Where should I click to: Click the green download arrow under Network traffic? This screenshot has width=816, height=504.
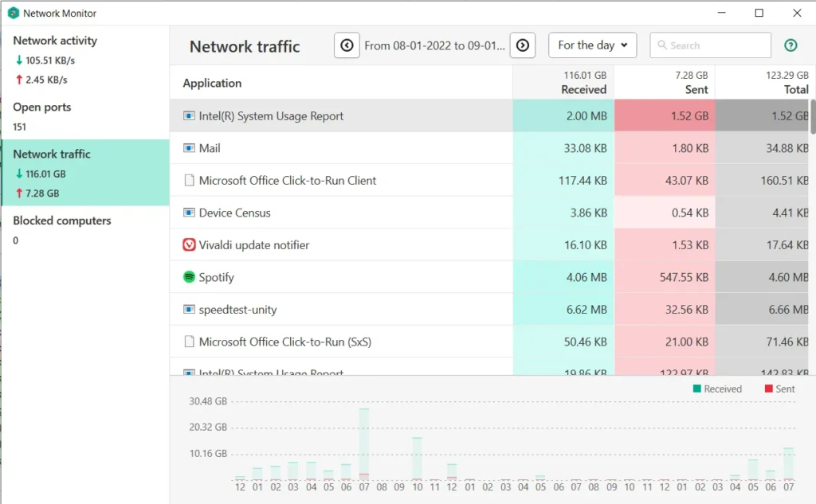pyautogui.click(x=19, y=174)
